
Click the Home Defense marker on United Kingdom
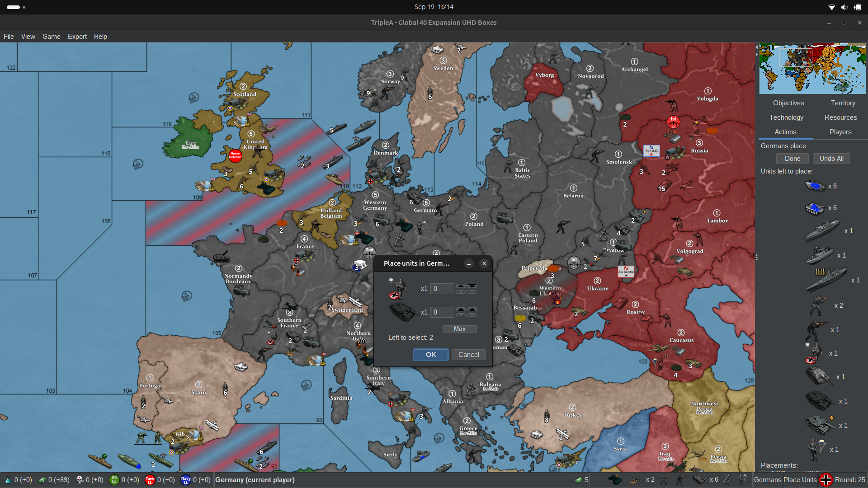(x=235, y=155)
